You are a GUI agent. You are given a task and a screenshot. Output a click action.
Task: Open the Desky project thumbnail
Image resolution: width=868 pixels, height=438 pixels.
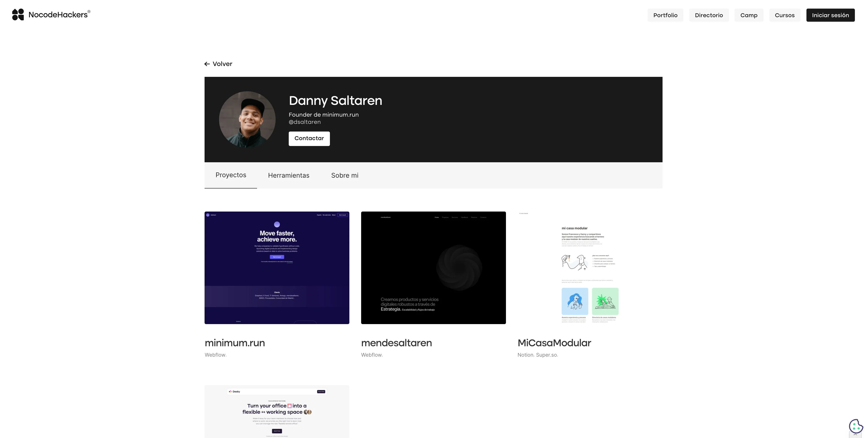pos(277,411)
